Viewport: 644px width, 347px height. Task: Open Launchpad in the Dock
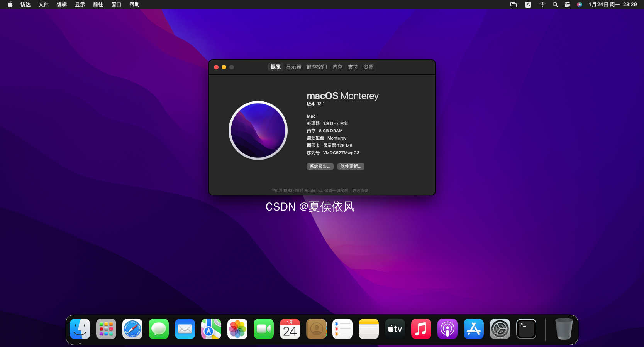[106, 329]
